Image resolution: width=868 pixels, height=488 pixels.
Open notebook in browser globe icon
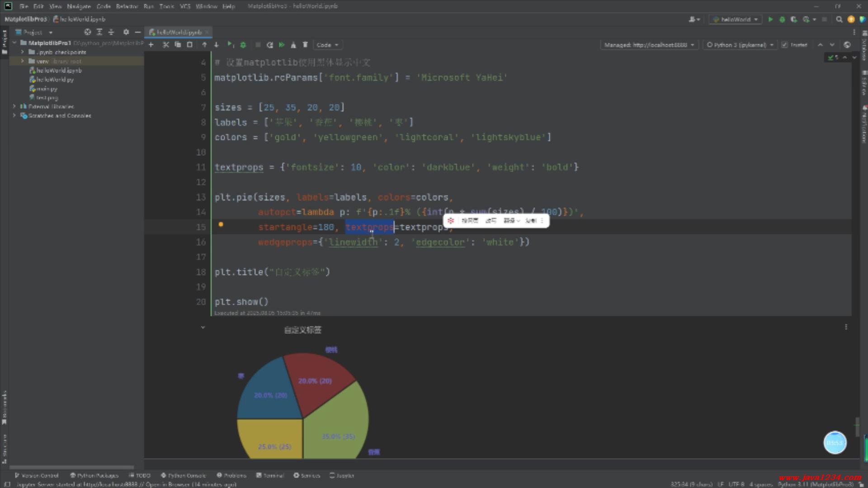point(847,45)
